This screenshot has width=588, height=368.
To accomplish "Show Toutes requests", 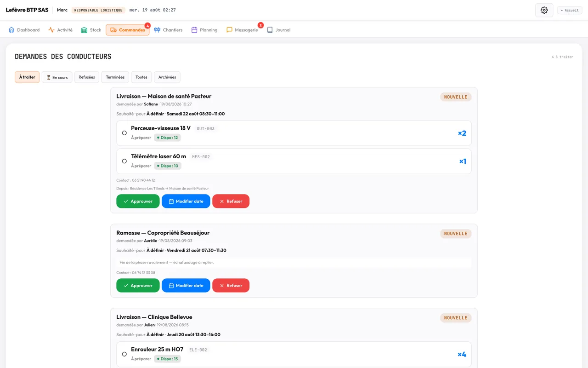I will tap(141, 77).
